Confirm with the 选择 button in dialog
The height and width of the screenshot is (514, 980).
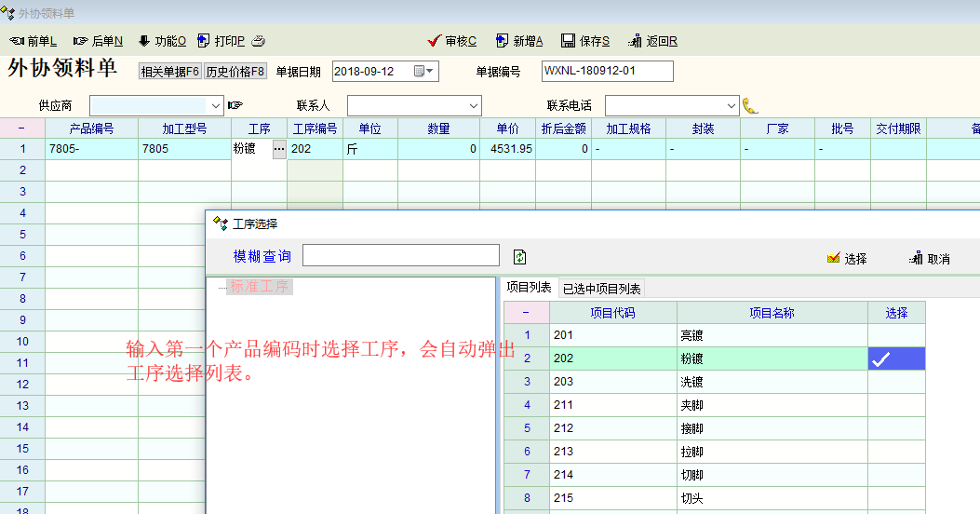(847, 259)
